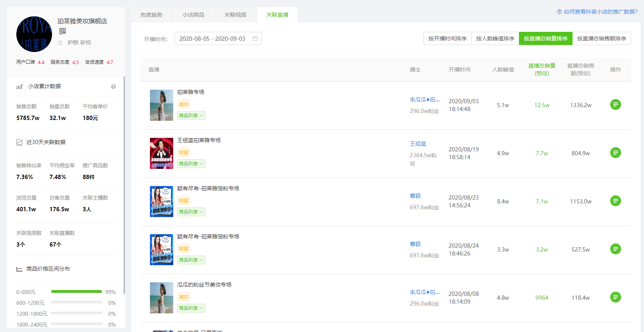The height and width of the screenshot is (332, 644).
Task: Click the 12.5w sales value
Action: (x=542, y=105)
